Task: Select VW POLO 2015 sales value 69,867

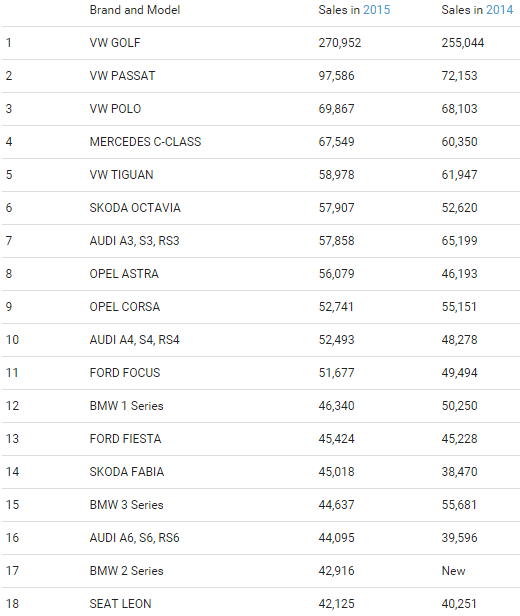Action: pyautogui.click(x=336, y=109)
